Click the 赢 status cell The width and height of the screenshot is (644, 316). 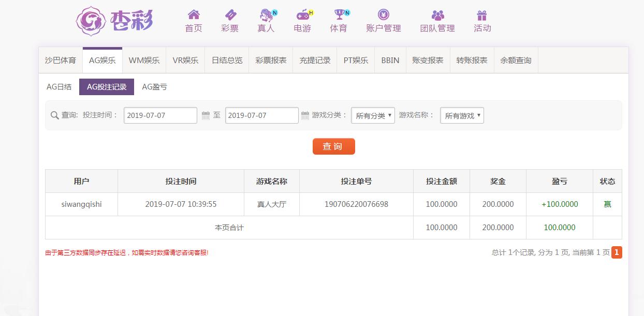pyautogui.click(x=607, y=204)
